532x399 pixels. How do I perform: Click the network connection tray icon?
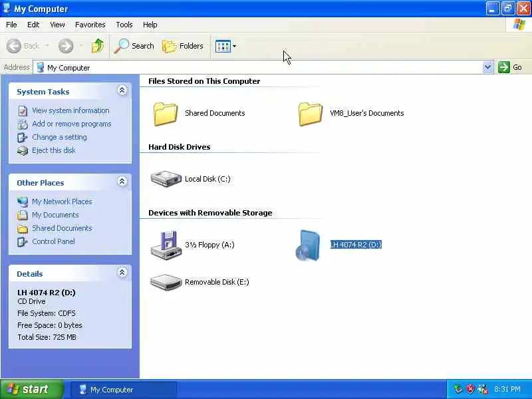[x=483, y=389]
